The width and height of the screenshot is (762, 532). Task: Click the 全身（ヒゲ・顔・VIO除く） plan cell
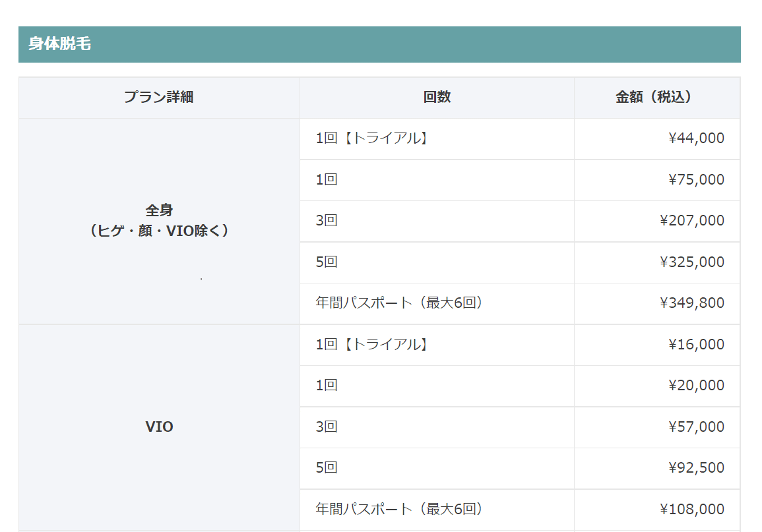pyautogui.click(x=159, y=221)
